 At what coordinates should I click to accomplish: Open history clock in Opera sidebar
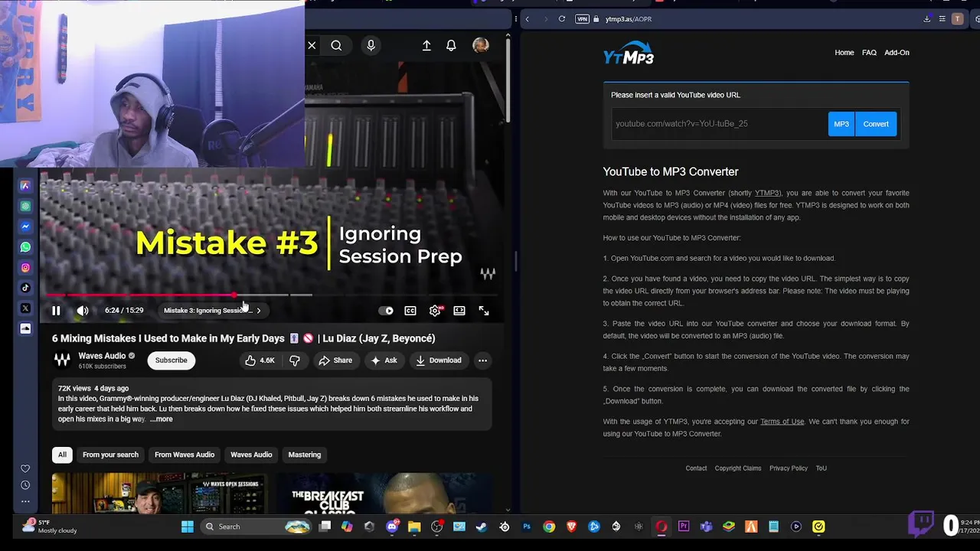[x=25, y=485]
